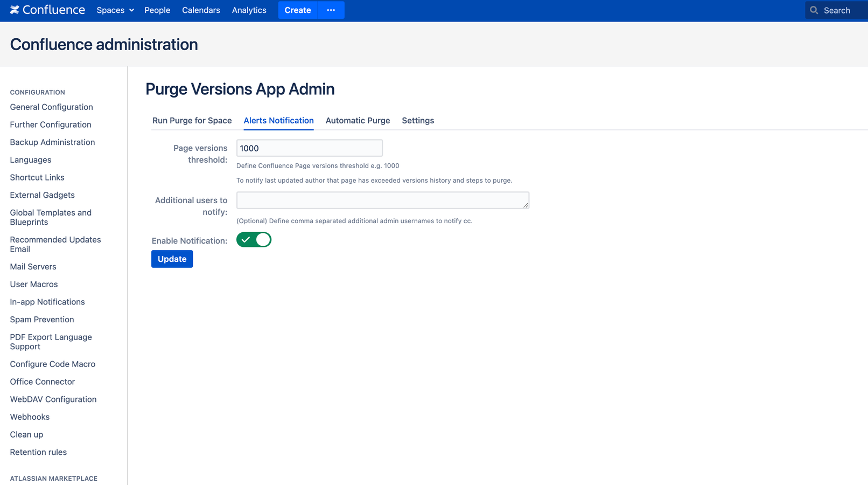Open the Webhooks link
This screenshot has height=485, width=868.
coord(30,417)
